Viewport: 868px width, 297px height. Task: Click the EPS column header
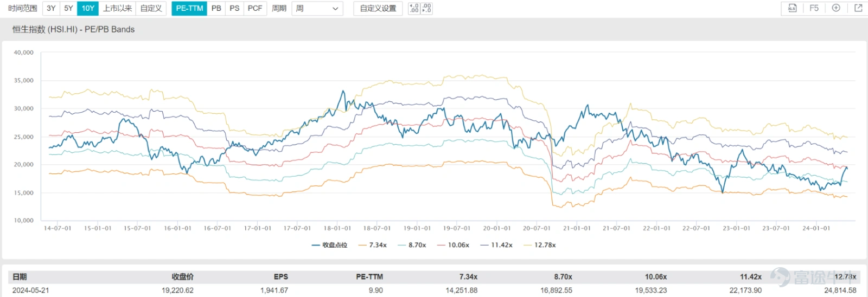[281, 276]
